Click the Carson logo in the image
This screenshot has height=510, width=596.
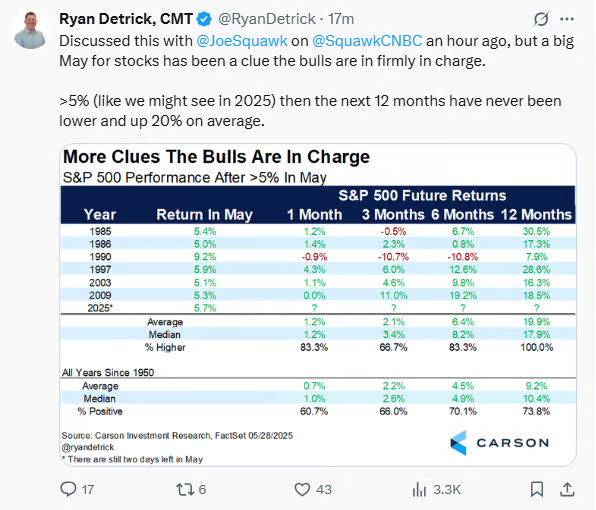(x=499, y=443)
